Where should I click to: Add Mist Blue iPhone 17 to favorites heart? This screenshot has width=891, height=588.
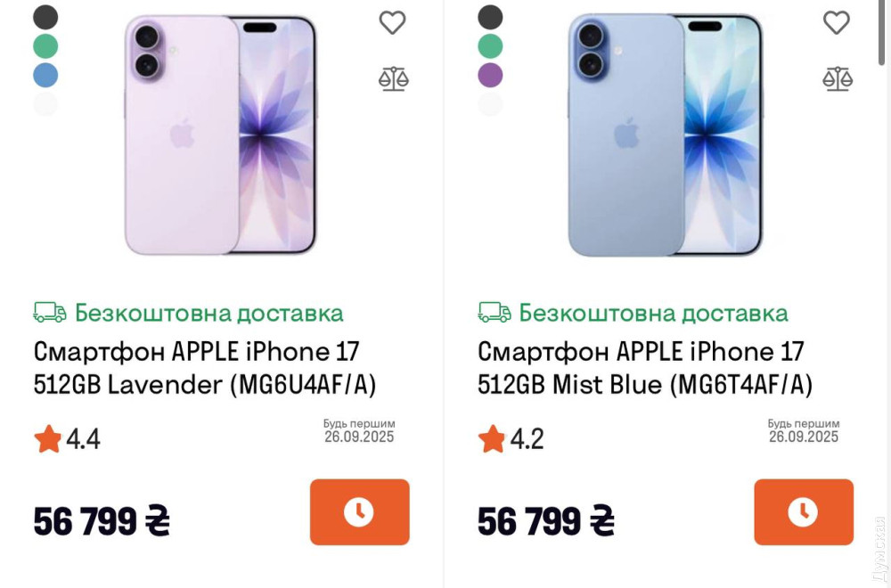coord(837,23)
